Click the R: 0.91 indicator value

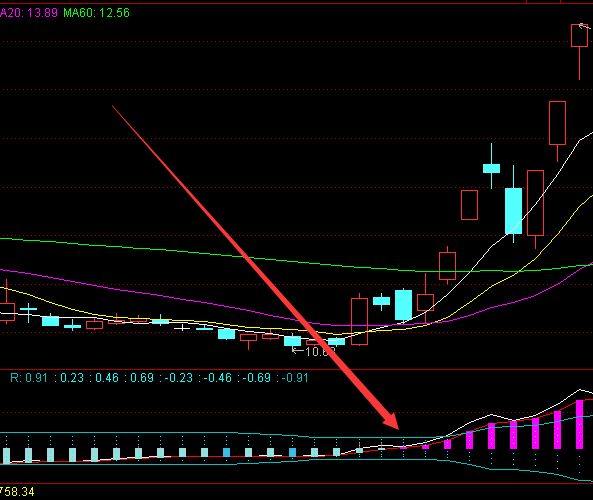[x=29, y=377]
